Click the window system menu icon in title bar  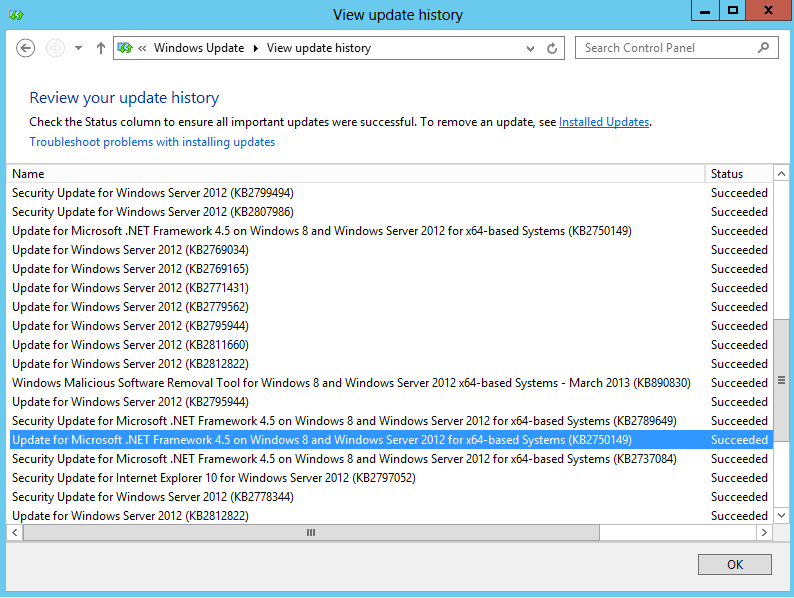[16, 15]
